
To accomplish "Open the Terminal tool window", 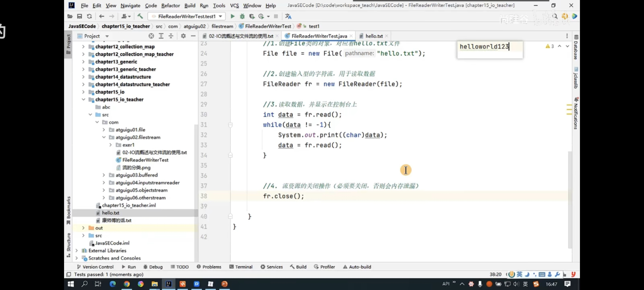I will tap(241, 267).
